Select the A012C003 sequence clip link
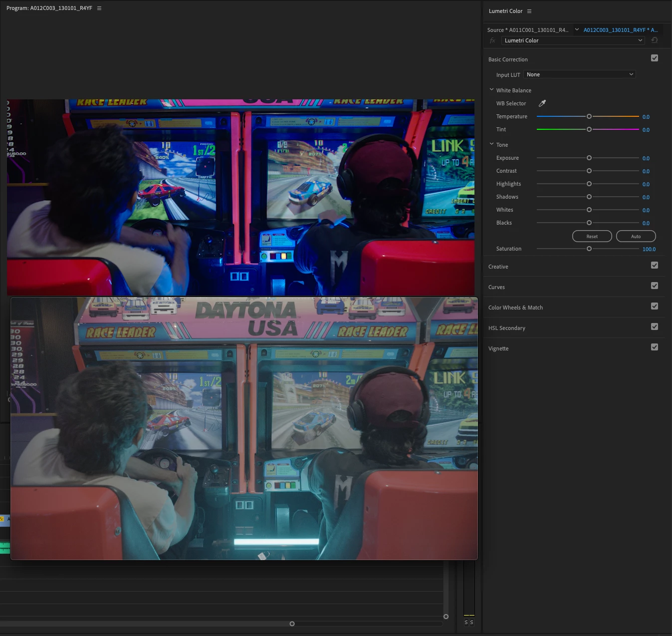The image size is (672, 636). coord(621,30)
